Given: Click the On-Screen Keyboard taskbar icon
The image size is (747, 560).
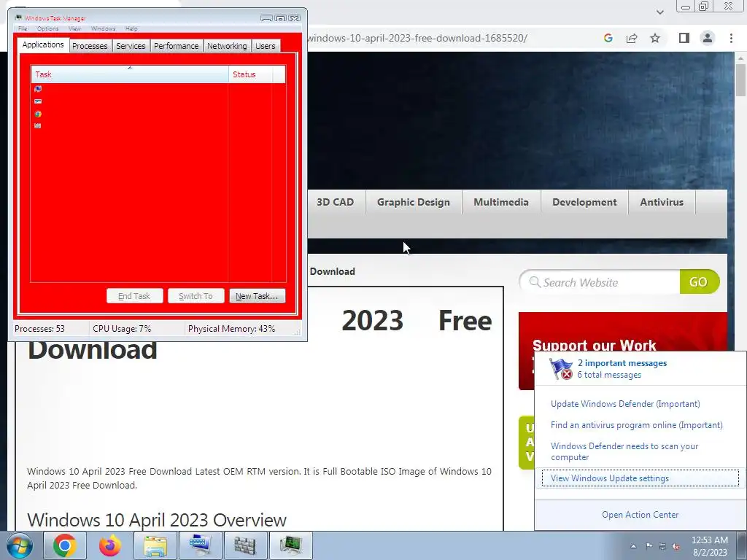Looking at the screenshot, I should coord(200,545).
